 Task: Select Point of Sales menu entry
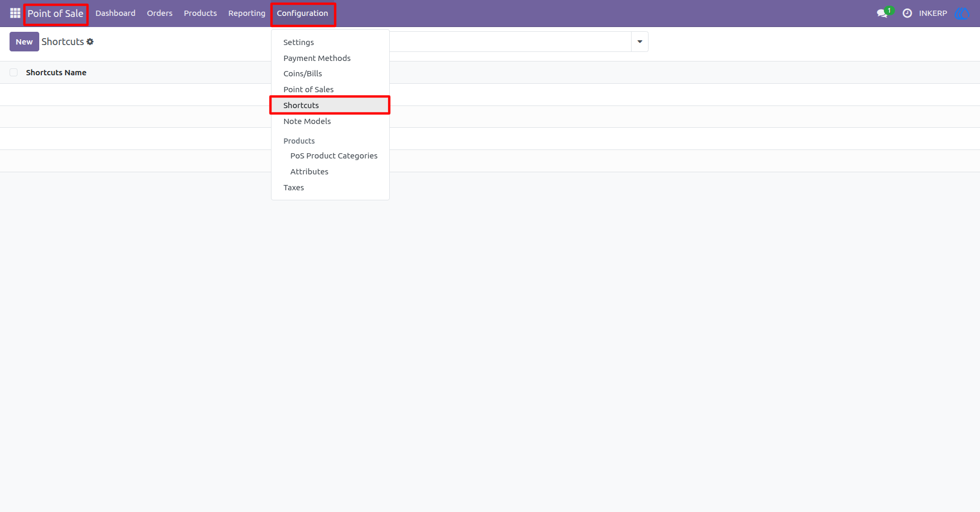tap(330, 90)
